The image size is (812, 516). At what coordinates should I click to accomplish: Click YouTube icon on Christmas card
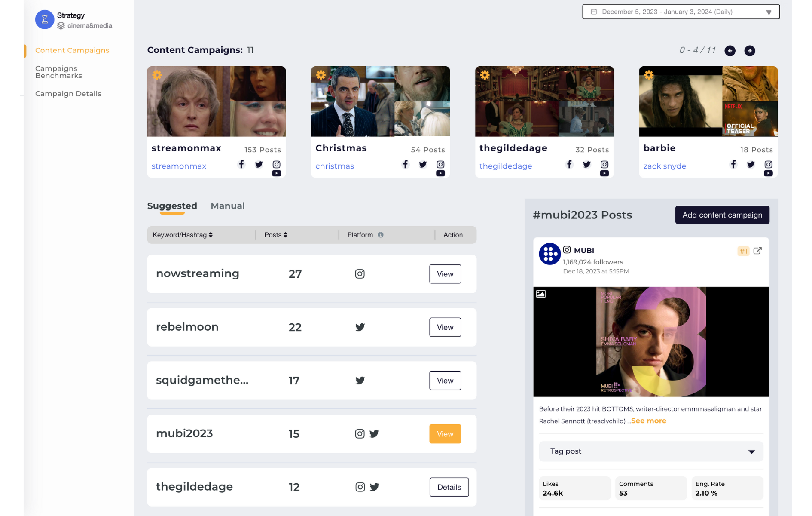pos(440,173)
